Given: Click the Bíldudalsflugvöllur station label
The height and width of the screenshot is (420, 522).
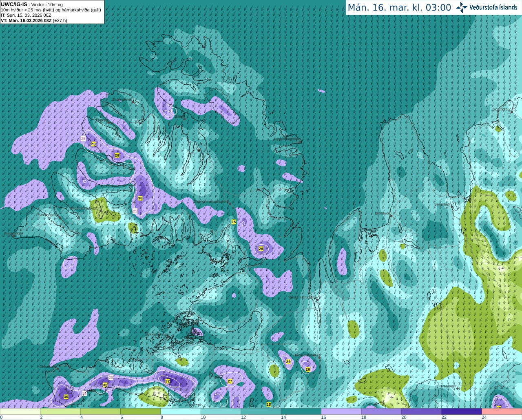Looking at the screenshot, I should 85,208.
